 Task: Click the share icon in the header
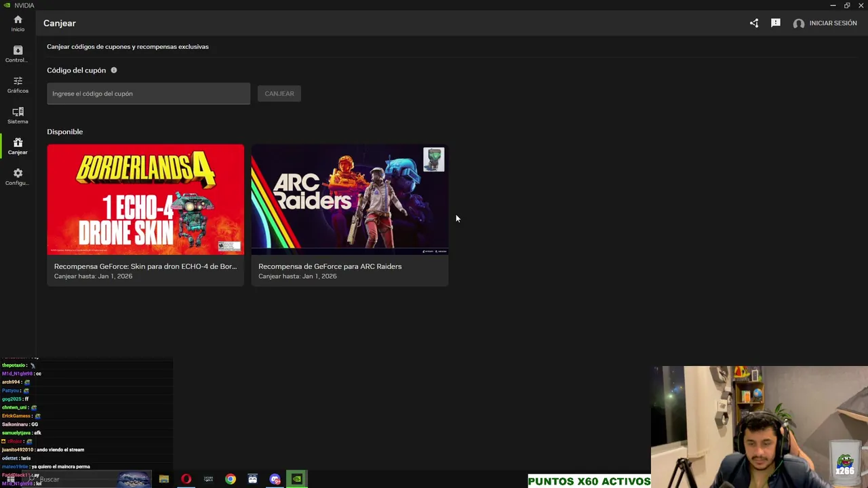coord(754,23)
